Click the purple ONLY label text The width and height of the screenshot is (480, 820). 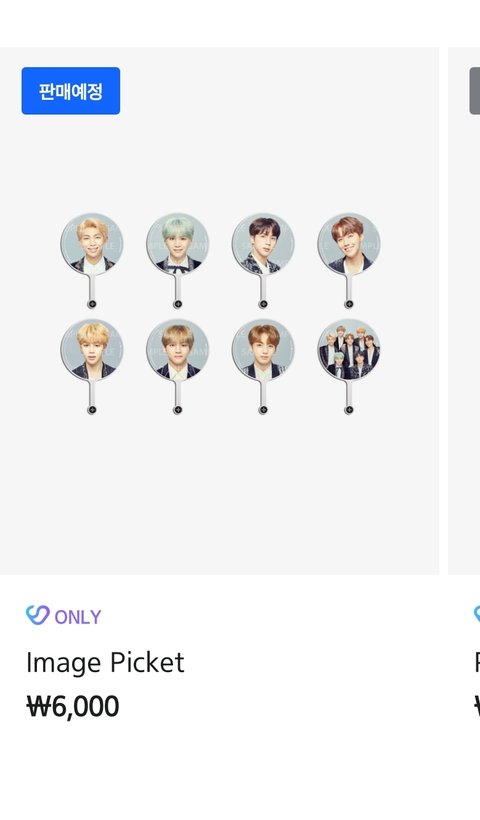coord(78,617)
